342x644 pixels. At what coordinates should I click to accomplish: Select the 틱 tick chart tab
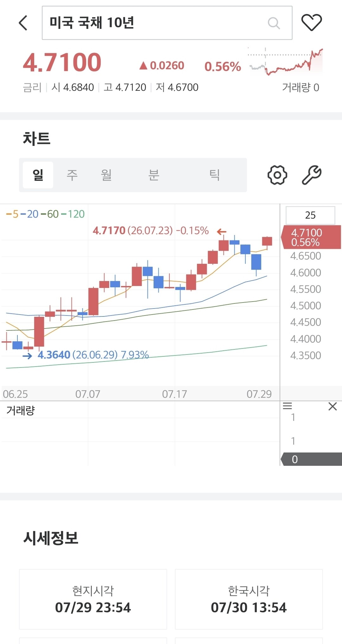215,175
